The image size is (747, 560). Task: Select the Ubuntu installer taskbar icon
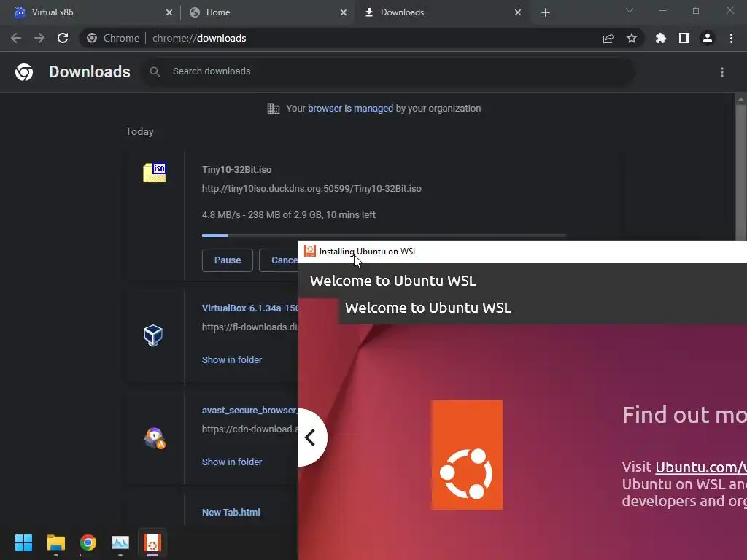152,542
